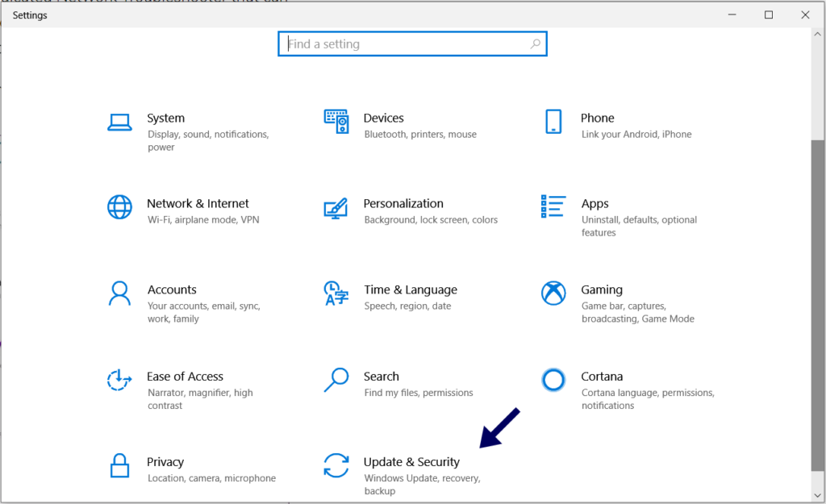The width and height of the screenshot is (826, 504).
Task: Click the System laptop icon
Action: click(x=119, y=122)
